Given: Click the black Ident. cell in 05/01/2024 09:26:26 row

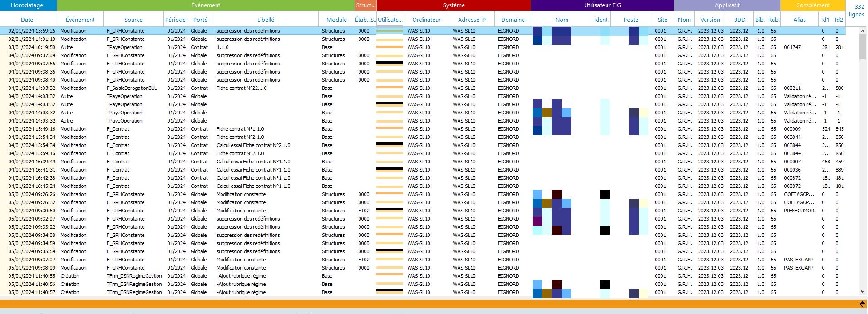Looking at the screenshot, I should (x=605, y=194).
